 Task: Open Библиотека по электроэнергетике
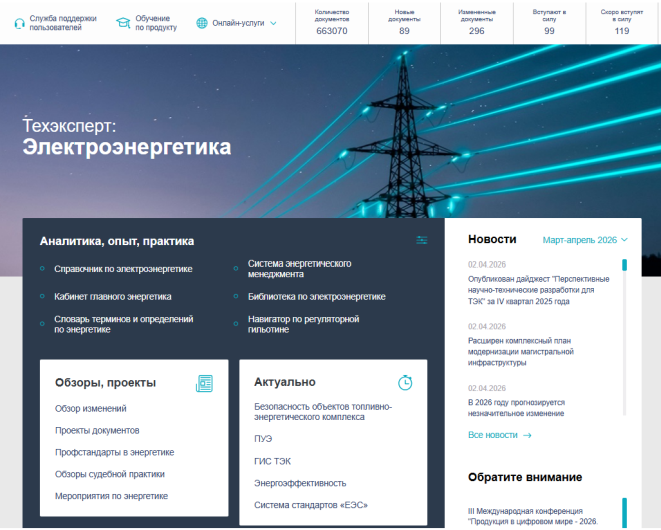pos(316,297)
